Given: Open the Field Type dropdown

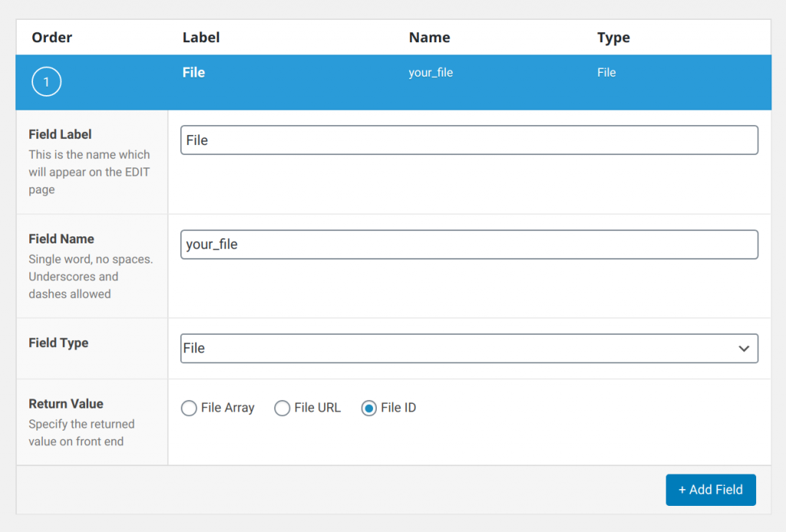Looking at the screenshot, I should coord(468,349).
